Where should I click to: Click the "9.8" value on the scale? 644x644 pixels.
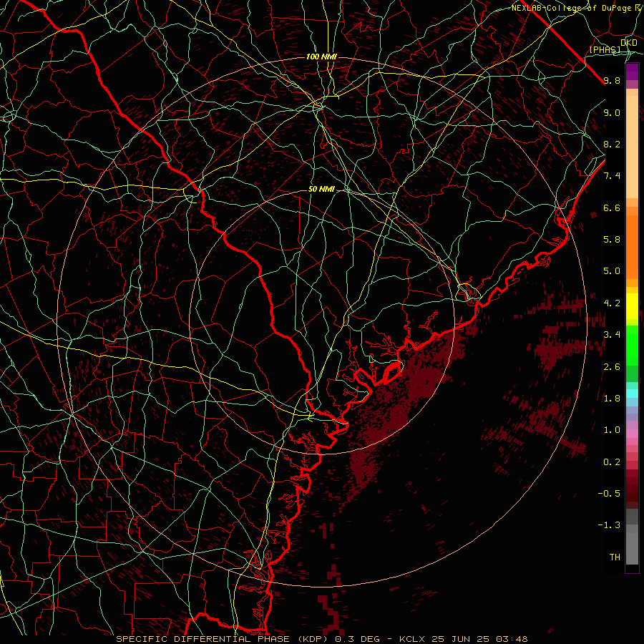point(612,81)
